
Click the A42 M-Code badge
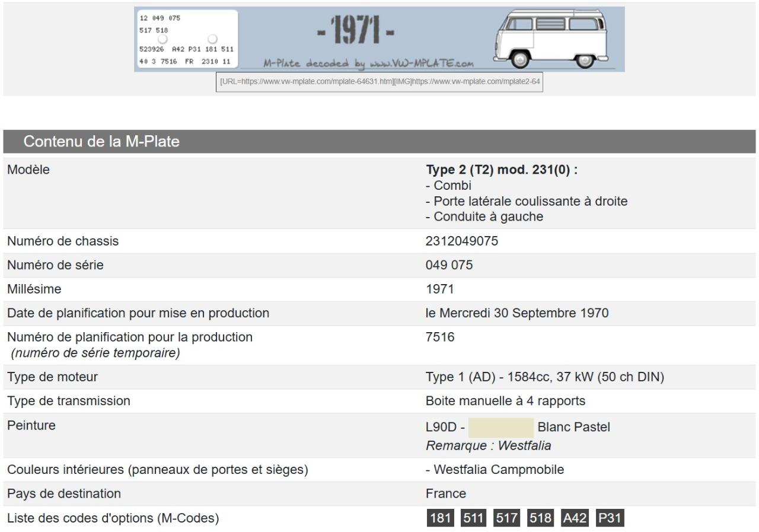(575, 518)
